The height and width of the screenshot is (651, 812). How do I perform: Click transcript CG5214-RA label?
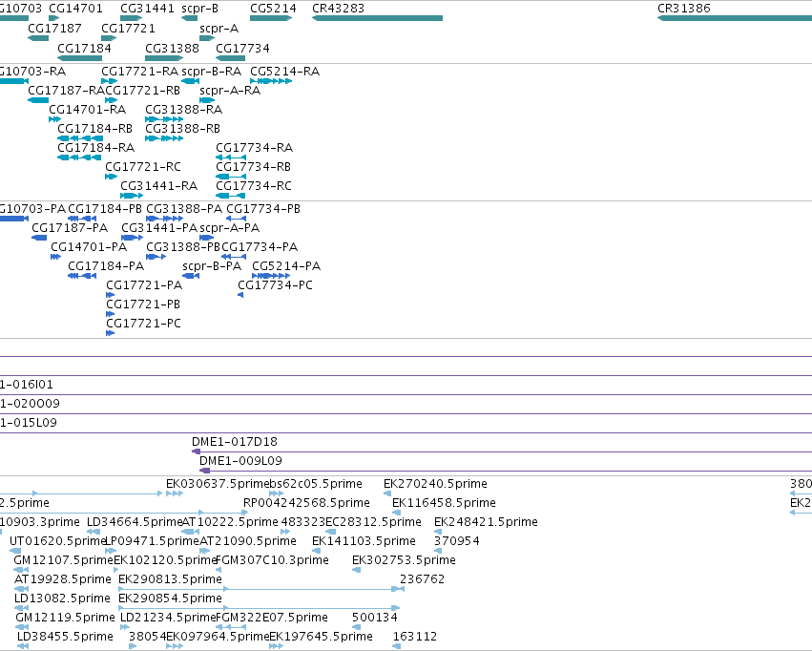click(285, 71)
